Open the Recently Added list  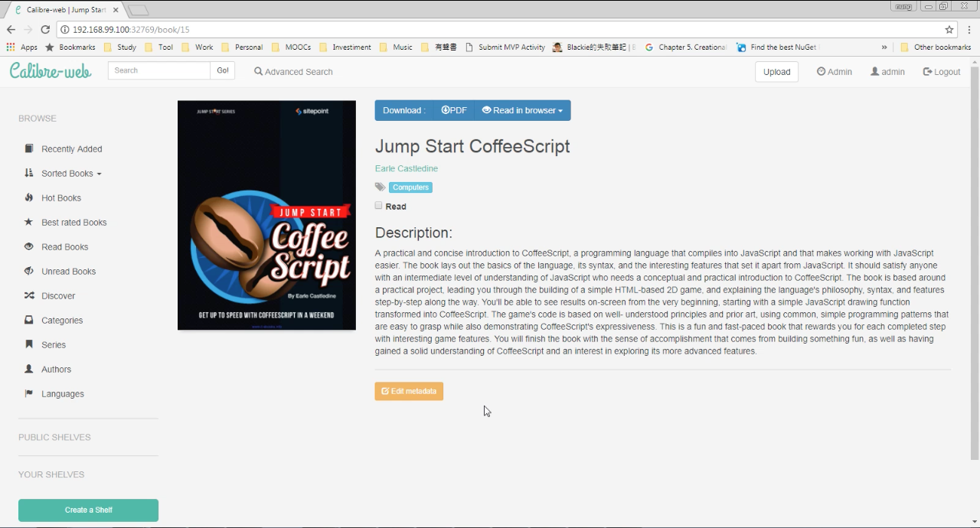(x=71, y=148)
